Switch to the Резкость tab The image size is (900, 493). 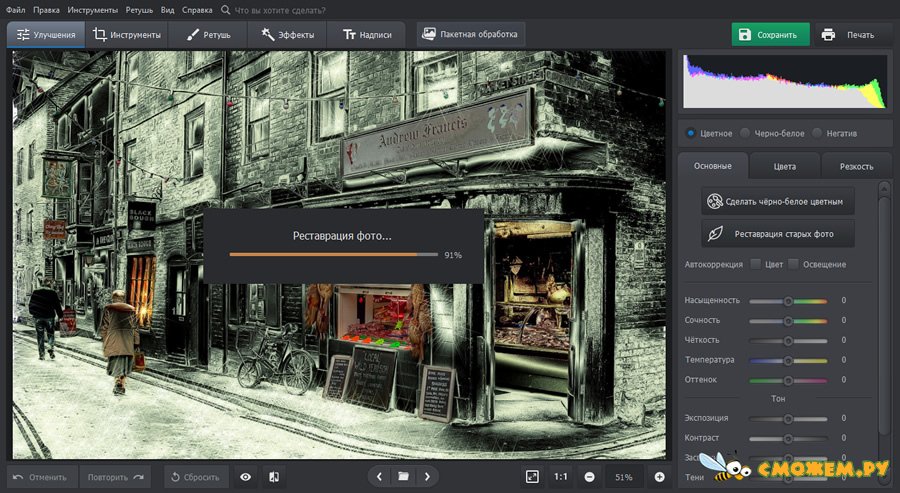[x=856, y=166]
